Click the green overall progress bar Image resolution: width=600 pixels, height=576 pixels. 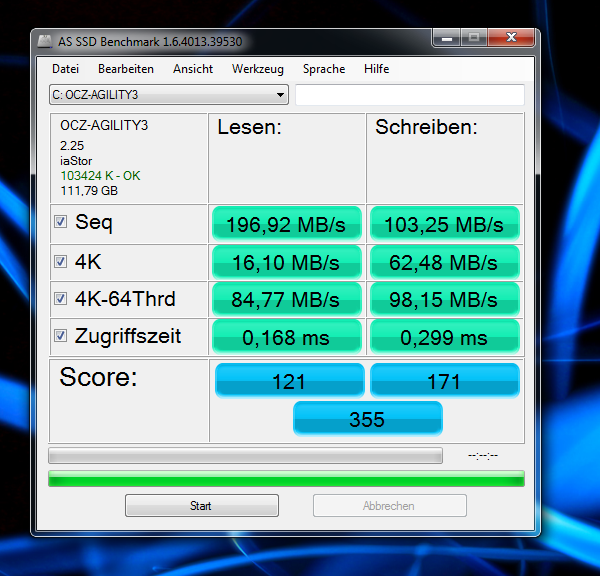pyautogui.click(x=286, y=479)
